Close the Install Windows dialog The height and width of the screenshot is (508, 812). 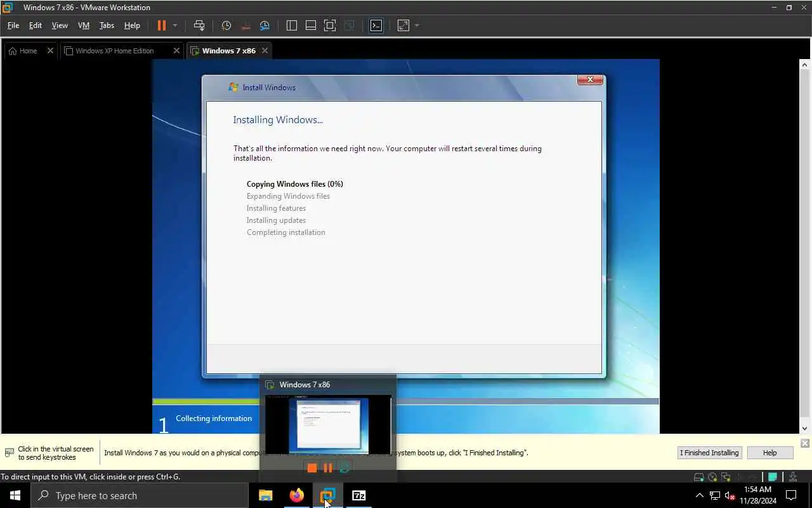(590, 79)
